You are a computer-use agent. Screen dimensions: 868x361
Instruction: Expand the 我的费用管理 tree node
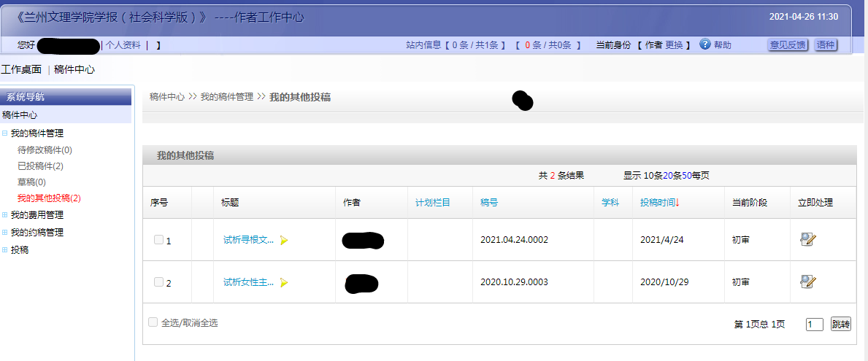click(5, 215)
